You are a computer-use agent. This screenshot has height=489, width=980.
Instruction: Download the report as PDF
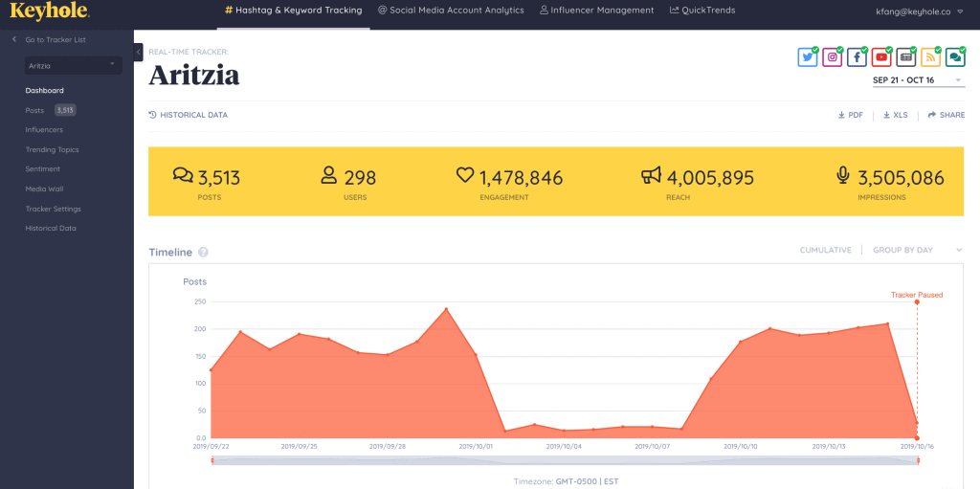851,115
